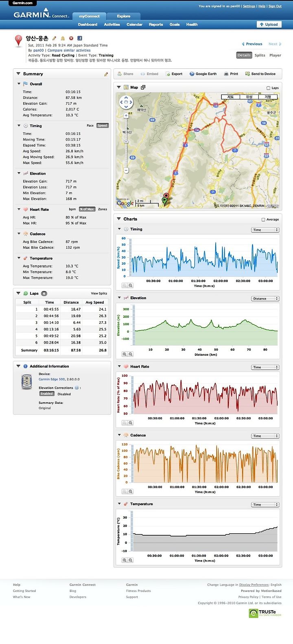Click the TRUSTe badge in footer
Screen dimensions: 293x644
tap(265, 613)
